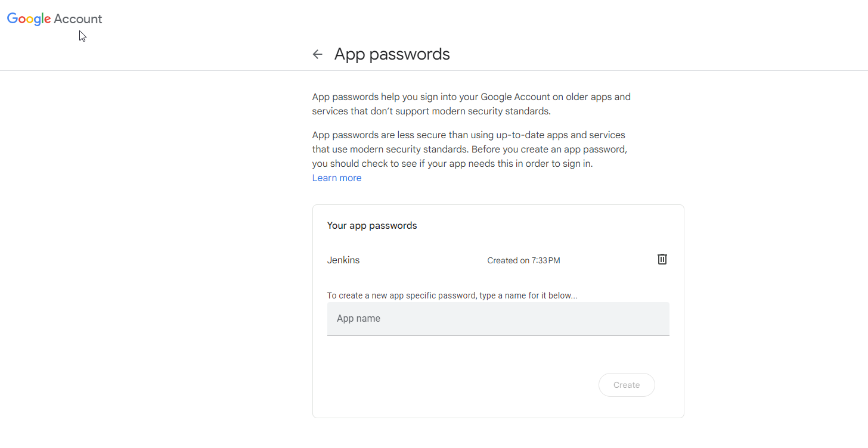Click the underline beneath App name field

tap(498, 335)
